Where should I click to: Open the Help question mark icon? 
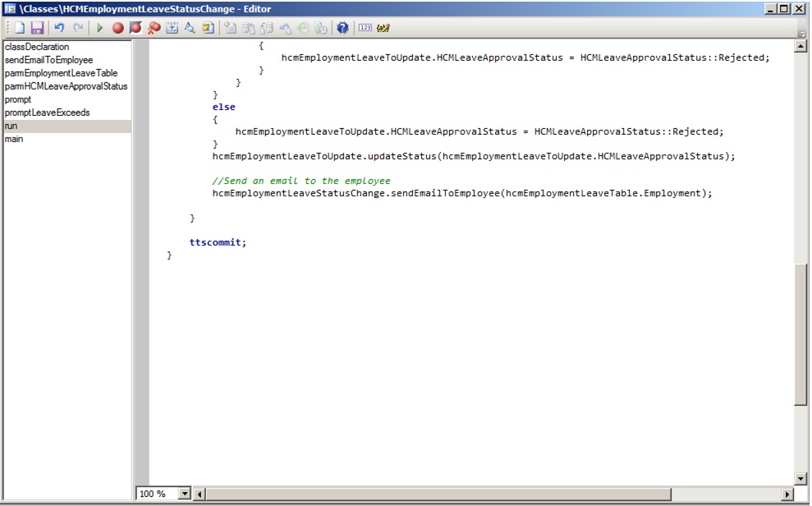343,28
